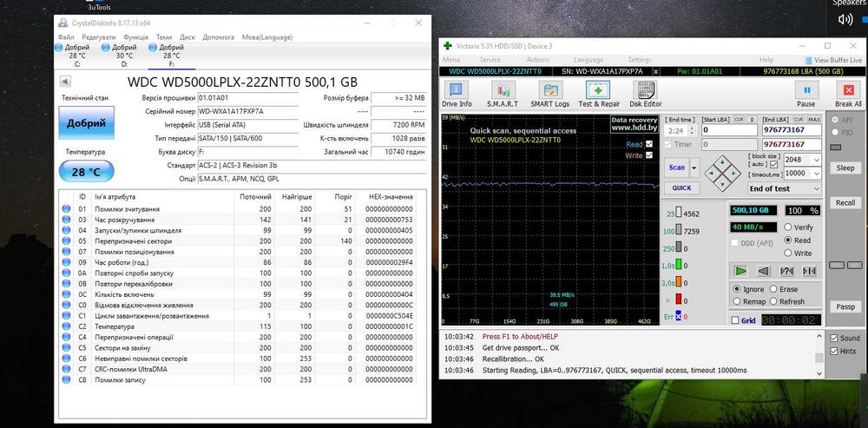Open the S.M.A.R.T tab in Victoria

click(503, 94)
